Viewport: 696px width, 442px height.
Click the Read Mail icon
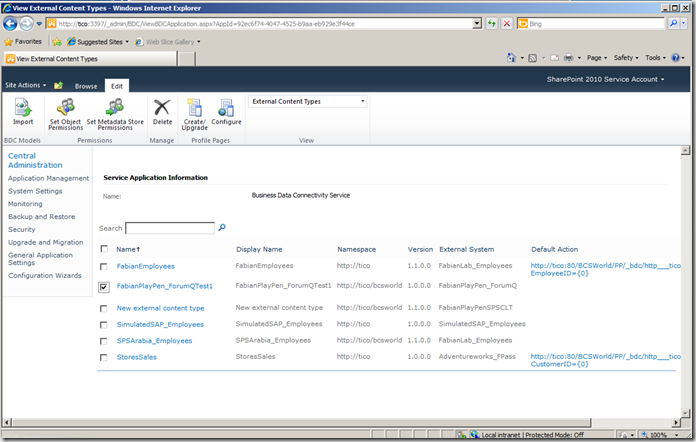[x=554, y=58]
